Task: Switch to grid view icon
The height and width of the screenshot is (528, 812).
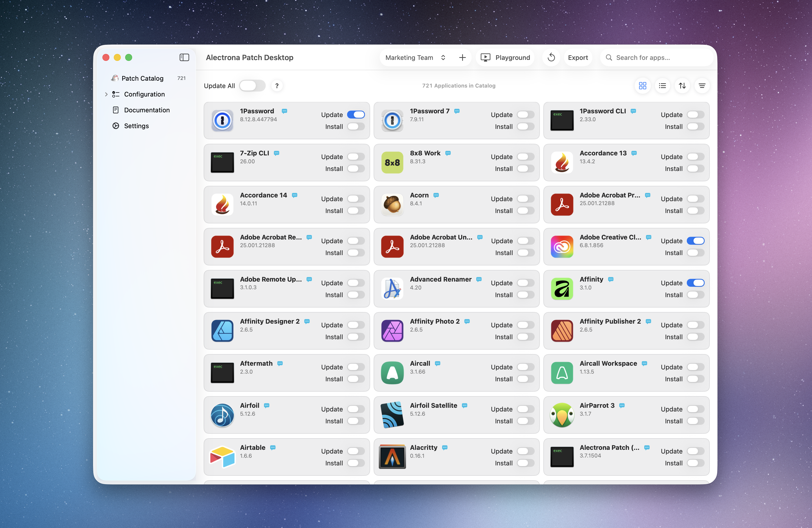Action: click(643, 86)
